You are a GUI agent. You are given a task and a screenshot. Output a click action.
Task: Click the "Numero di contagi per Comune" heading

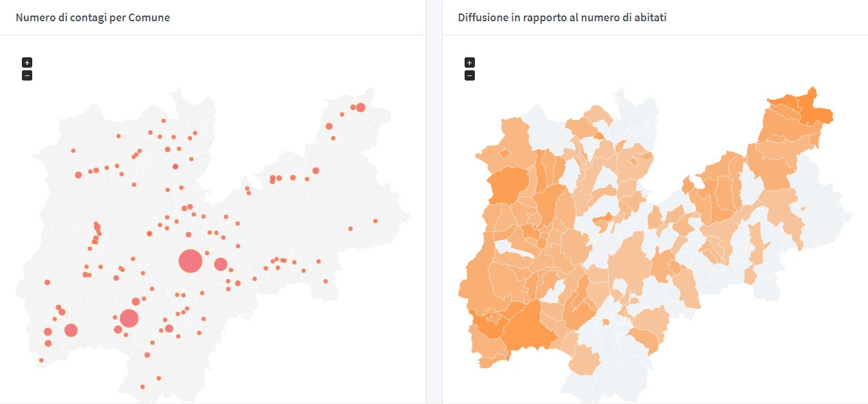(x=93, y=17)
